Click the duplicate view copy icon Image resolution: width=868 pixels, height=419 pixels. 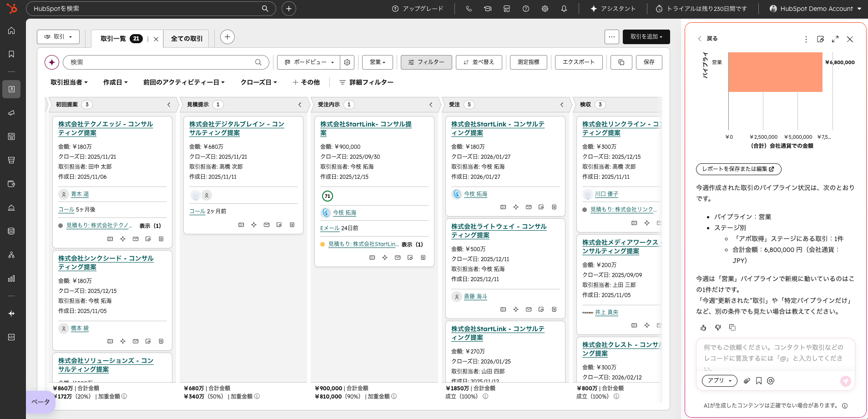621,62
